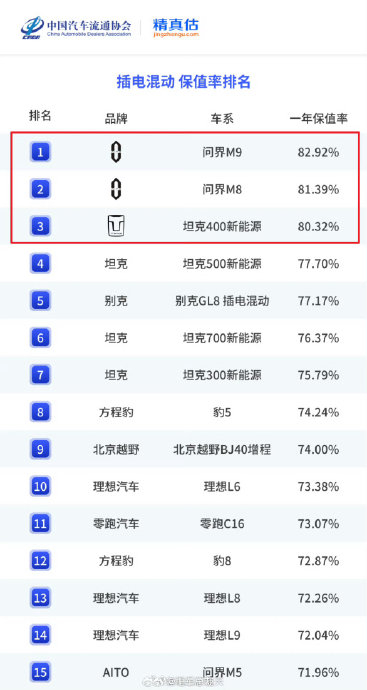Click the 排名 column header
Viewport: 367px width, 690px height.
point(40,116)
